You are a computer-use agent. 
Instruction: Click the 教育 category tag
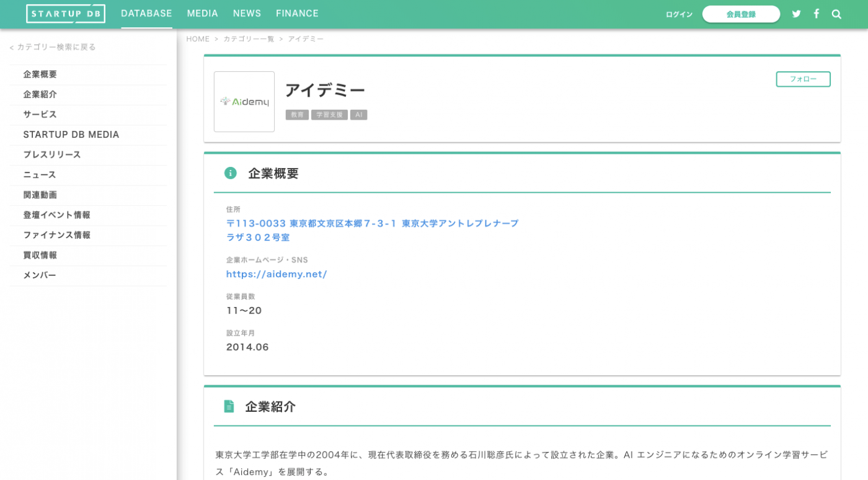(297, 115)
